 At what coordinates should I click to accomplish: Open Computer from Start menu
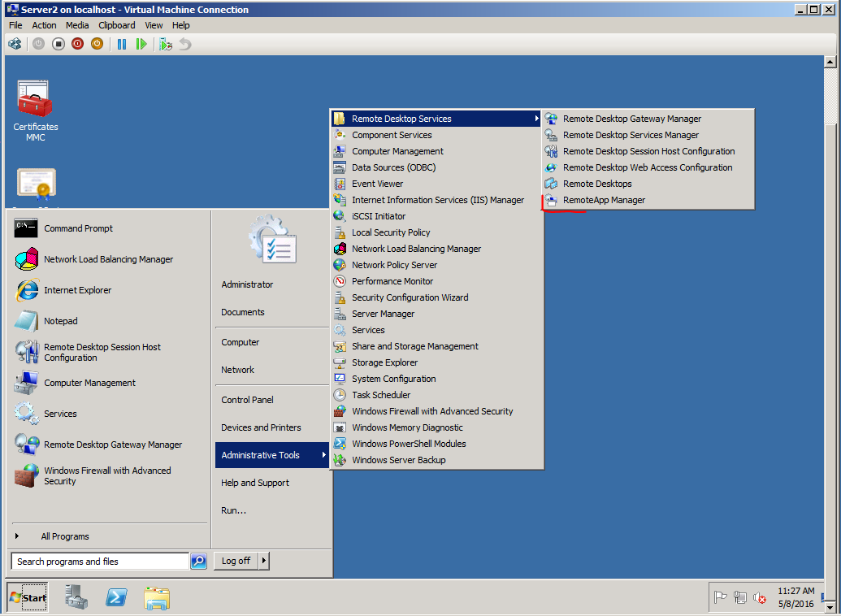pyautogui.click(x=272, y=342)
